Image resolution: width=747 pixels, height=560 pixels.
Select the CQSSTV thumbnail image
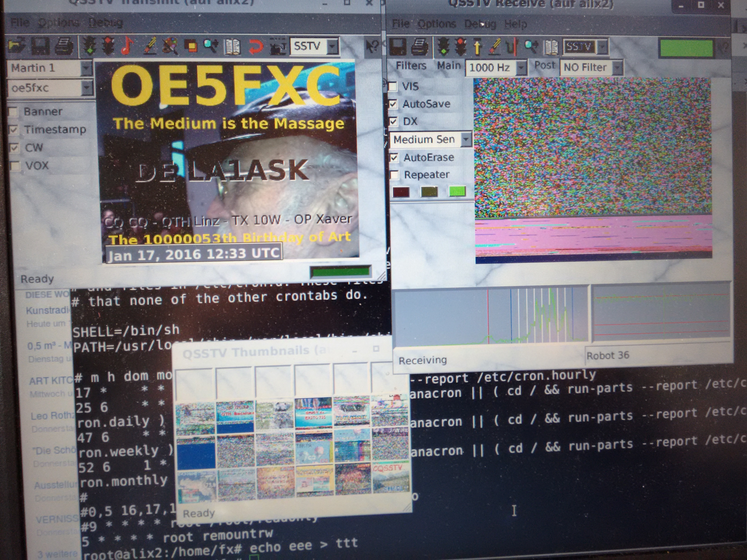pyautogui.click(x=391, y=478)
